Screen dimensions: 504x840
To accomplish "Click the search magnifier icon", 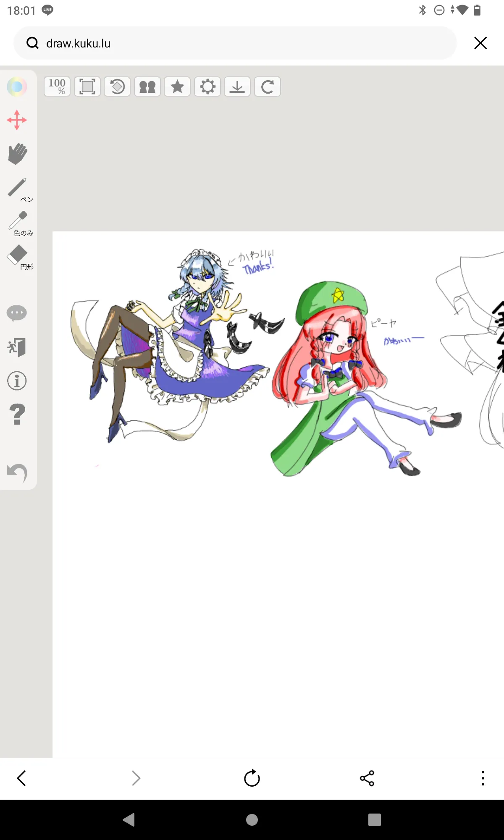I will 32,43.
